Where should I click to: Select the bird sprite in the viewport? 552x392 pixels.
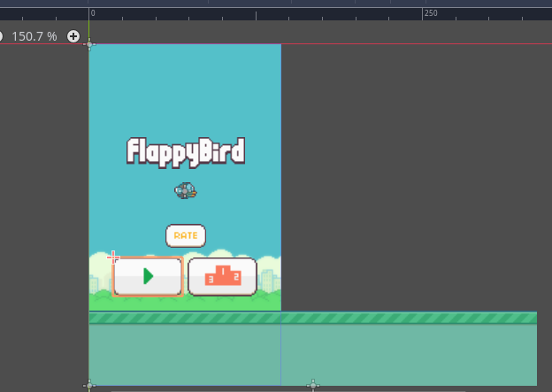[186, 190]
